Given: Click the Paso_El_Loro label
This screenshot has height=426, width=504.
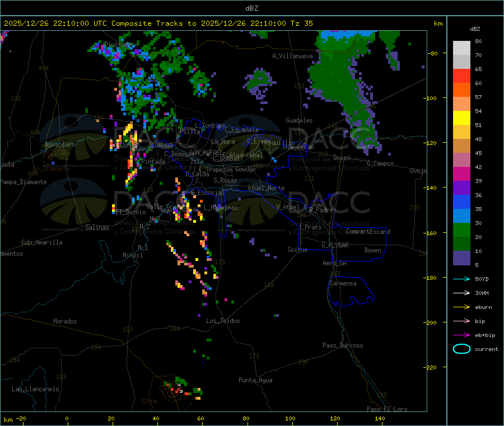Looking at the screenshot, I should tap(387, 409).
